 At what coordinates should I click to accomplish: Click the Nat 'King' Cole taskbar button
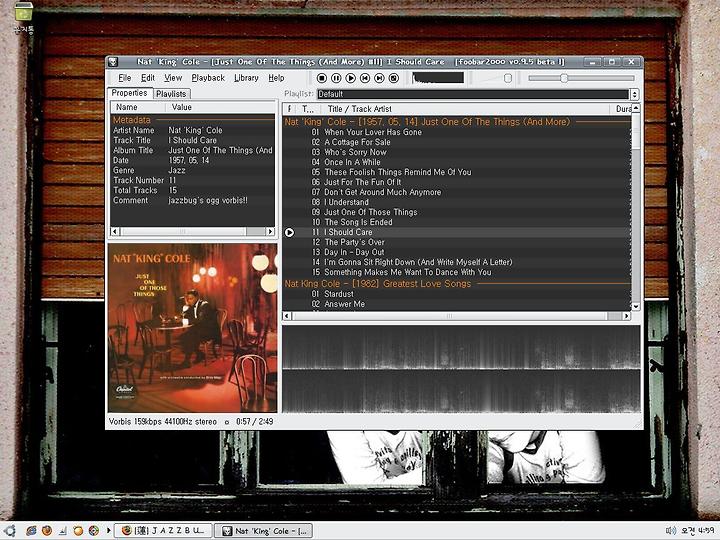coord(264,531)
